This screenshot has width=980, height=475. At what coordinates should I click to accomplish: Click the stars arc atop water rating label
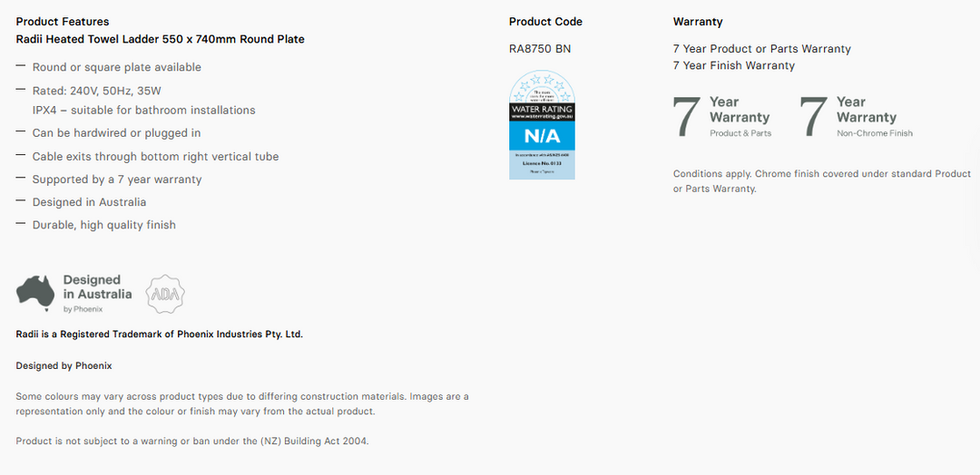(x=542, y=85)
